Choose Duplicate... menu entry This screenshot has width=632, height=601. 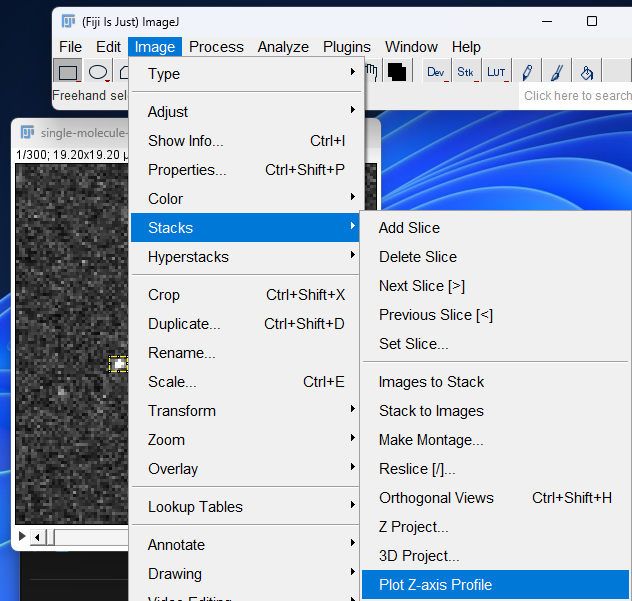pos(245,323)
